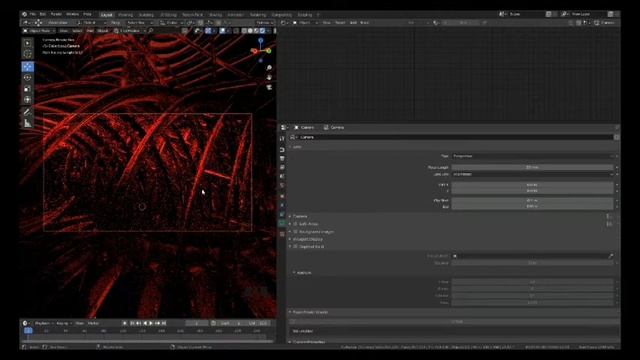
Task: Open the Object Mode dropdown
Action: [x=39, y=31]
